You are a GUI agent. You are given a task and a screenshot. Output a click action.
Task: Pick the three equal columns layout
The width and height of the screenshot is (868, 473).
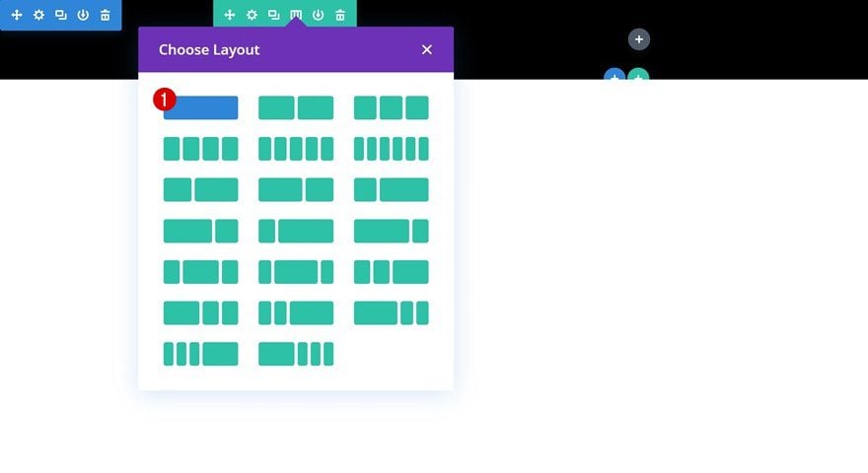tap(391, 107)
